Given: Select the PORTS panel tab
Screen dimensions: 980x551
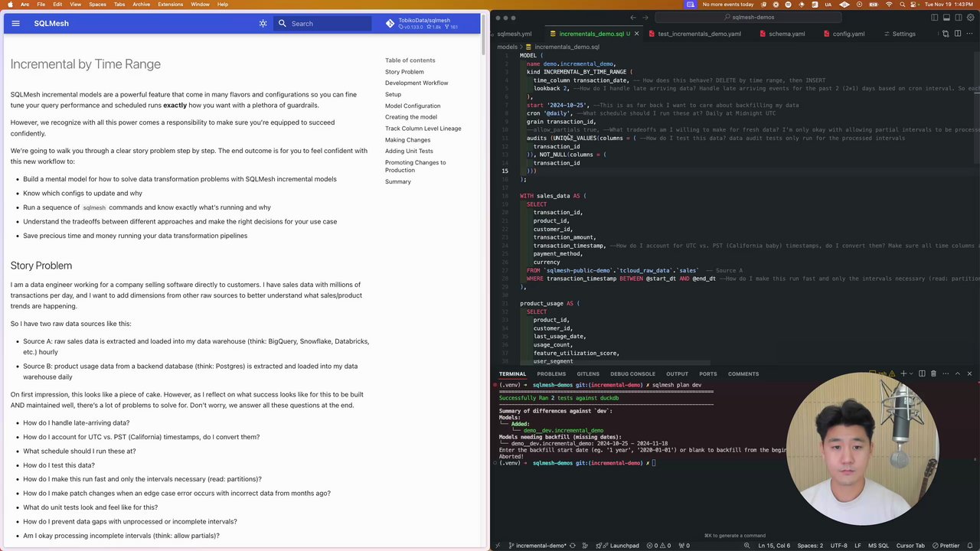Looking at the screenshot, I should [x=708, y=374].
